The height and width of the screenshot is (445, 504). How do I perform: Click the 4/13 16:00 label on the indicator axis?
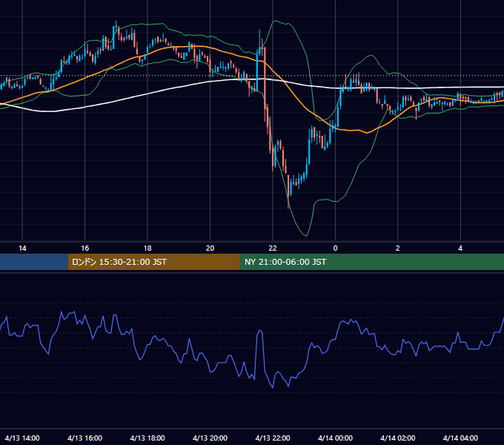coord(84,438)
